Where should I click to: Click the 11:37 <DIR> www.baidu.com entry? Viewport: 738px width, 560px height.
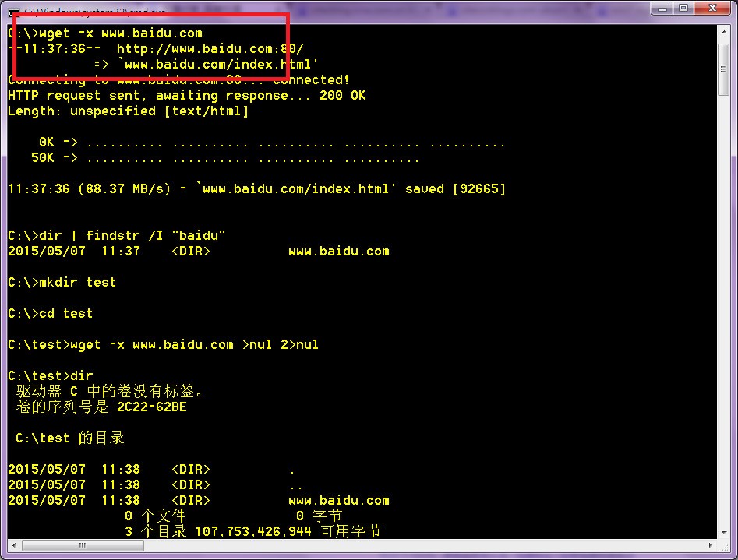point(199,252)
